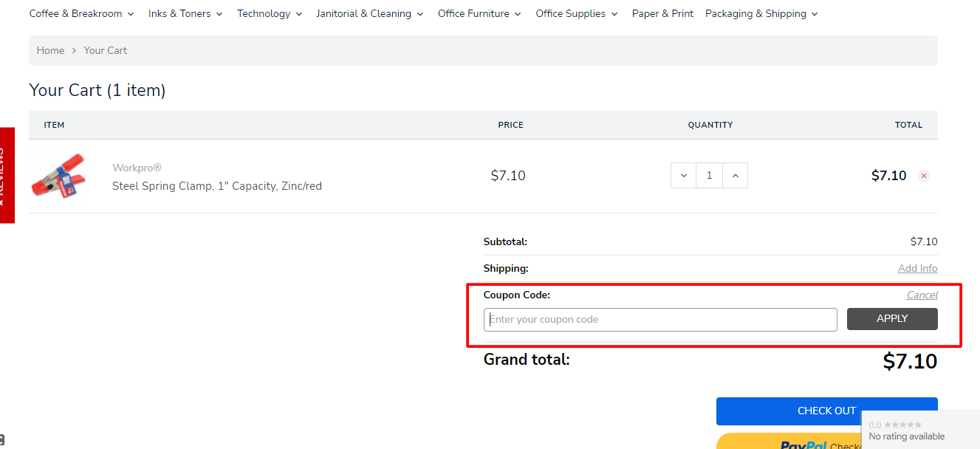The width and height of the screenshot is (980, 449).
Task: Decrease the clamp quantity by one
Action: 684,176
